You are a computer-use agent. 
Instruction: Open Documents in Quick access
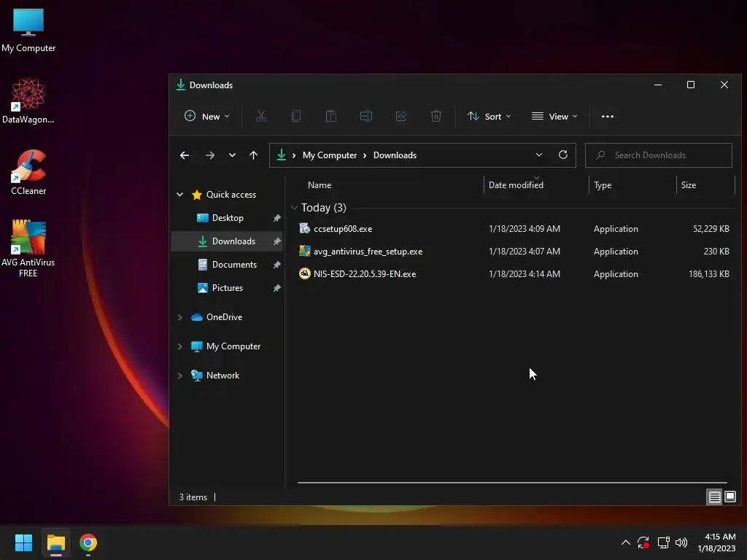click(228, 264)
